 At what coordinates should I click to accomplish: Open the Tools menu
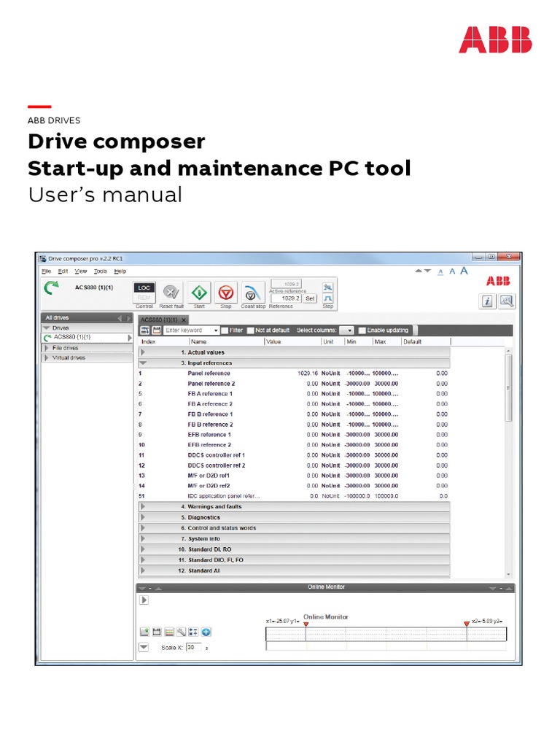[101, 271]
